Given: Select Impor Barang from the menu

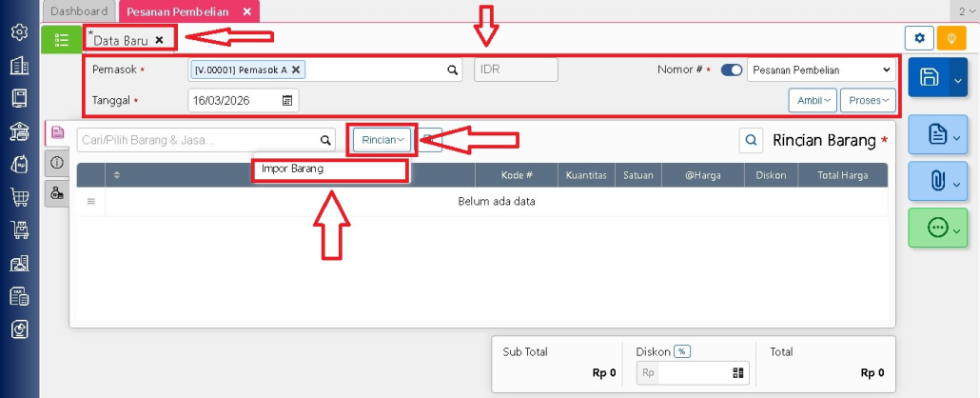Looking at the screenshot, I should [x=293, y=169].
